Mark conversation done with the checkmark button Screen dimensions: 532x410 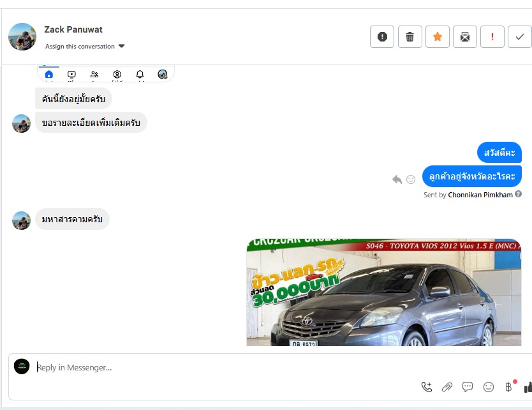(520, 36)
